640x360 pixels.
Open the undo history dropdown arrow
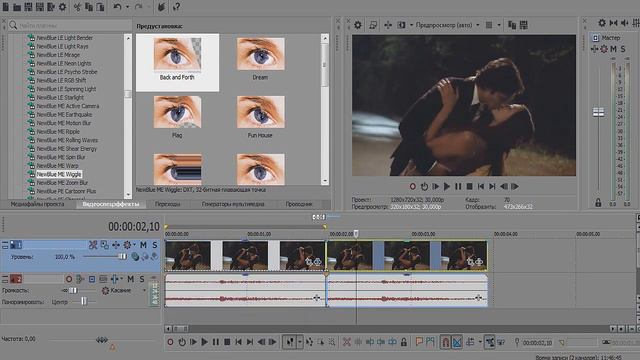click(x=127, y=7)
